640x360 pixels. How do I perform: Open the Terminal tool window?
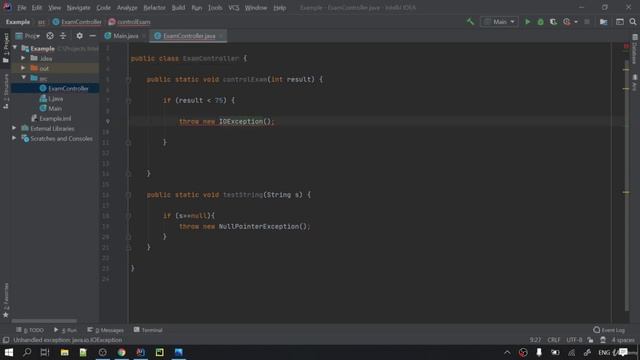coord(148,330)
